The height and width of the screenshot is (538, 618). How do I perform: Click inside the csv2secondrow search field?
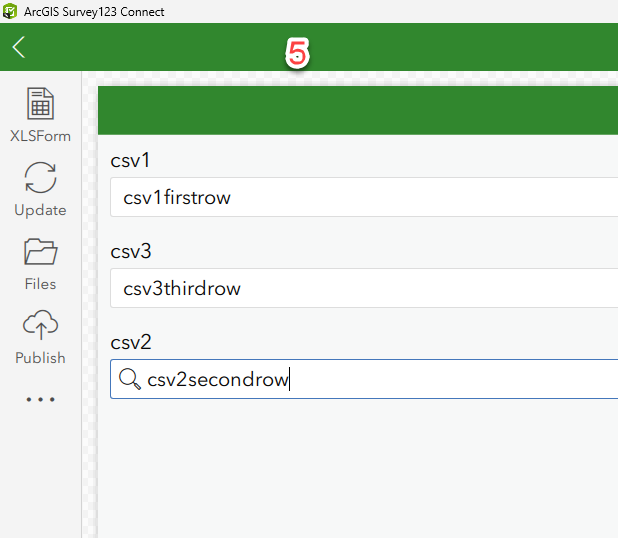click(400, 379)
